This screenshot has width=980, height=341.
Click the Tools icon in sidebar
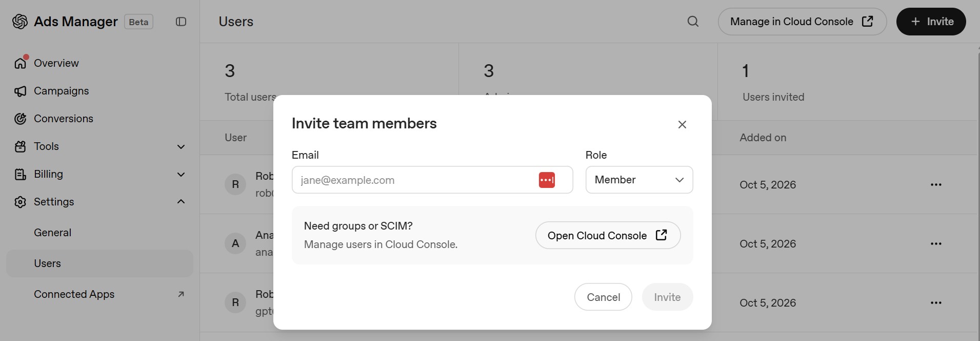[x=20, y=146]
